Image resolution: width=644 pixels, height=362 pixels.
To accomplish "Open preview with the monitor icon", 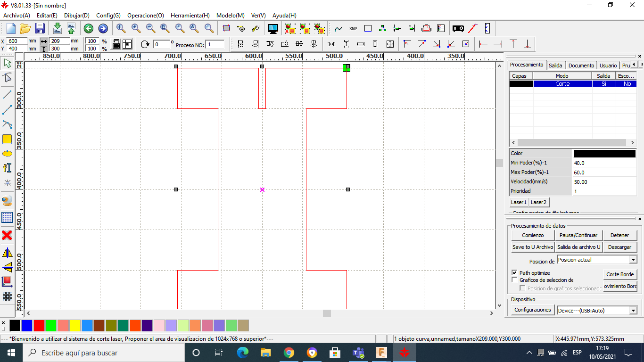I will tap(273, 28).
